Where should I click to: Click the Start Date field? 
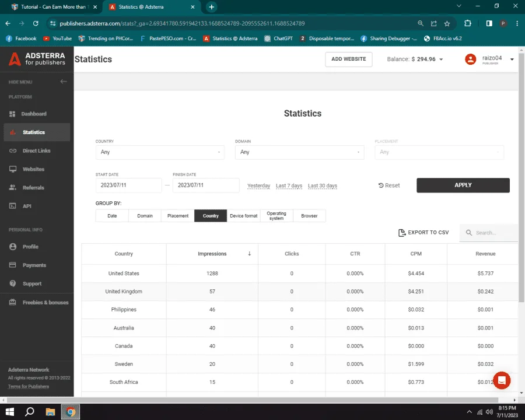click(x=128, y=185)
